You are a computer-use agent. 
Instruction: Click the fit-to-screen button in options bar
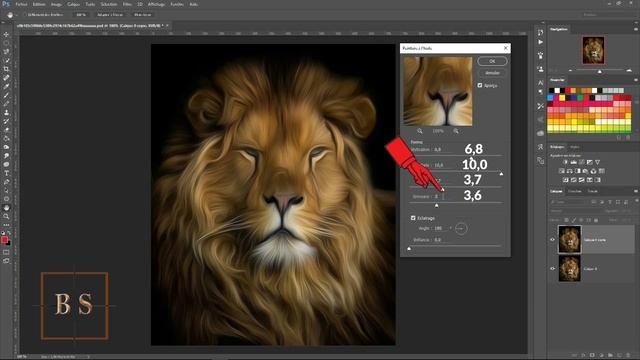coord(110,15)
